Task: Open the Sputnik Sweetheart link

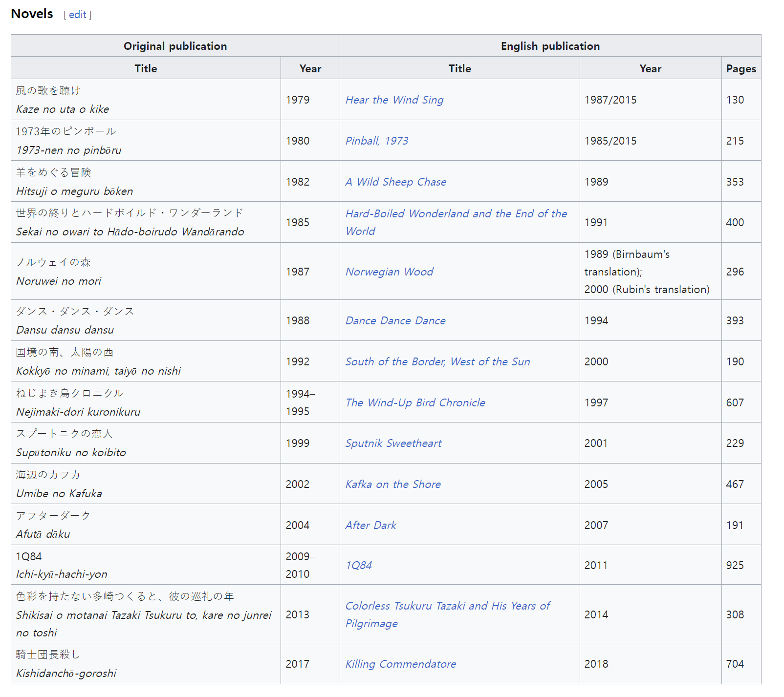Action: 393,443
